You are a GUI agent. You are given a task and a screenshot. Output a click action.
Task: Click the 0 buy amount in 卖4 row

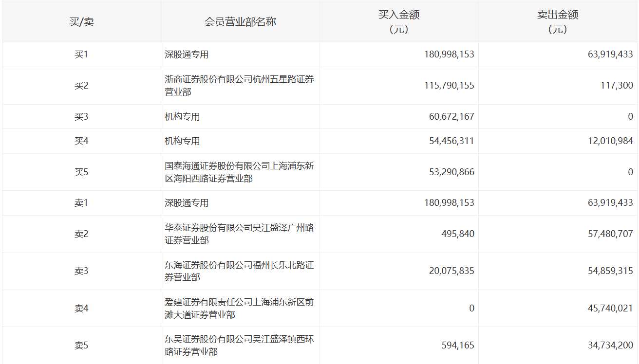(x=471, y=309)
